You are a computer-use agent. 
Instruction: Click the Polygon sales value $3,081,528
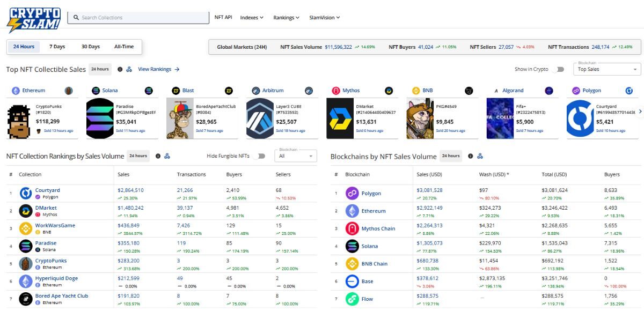pyautogui.click(x=429, y=190)
